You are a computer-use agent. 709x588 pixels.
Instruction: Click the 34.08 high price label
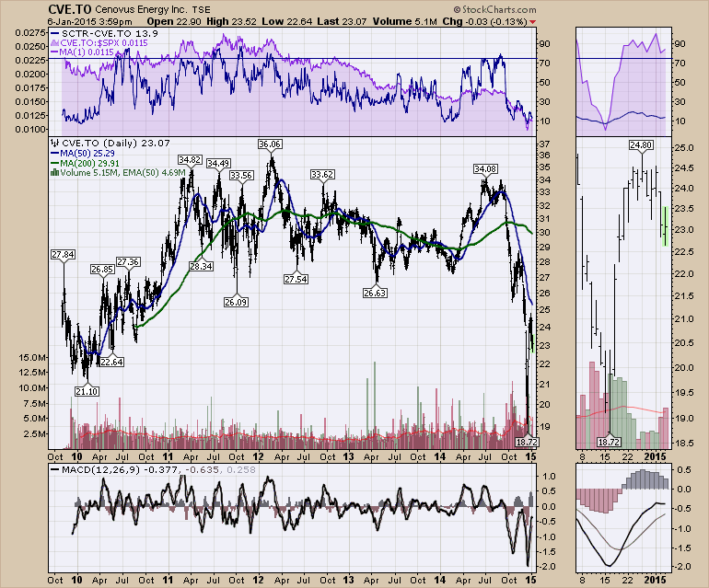pyautogui.click(x=485, y=169)
